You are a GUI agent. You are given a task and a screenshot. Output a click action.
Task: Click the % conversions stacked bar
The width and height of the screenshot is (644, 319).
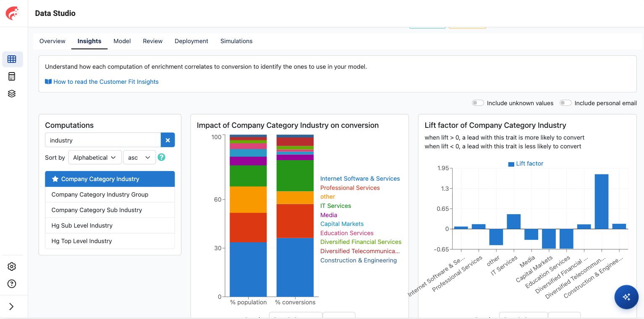point(295,216)
